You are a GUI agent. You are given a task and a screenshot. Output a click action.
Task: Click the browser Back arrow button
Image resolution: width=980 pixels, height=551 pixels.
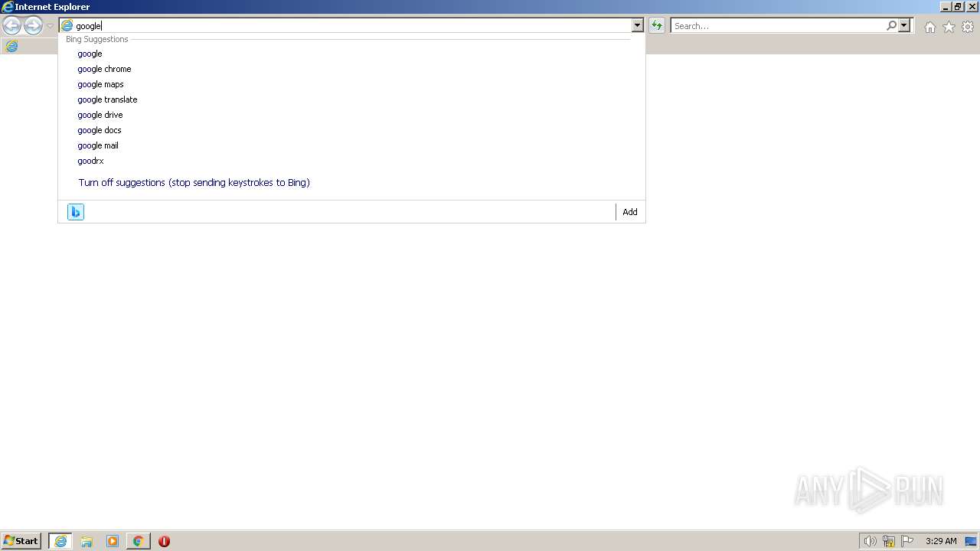(11, 26)
